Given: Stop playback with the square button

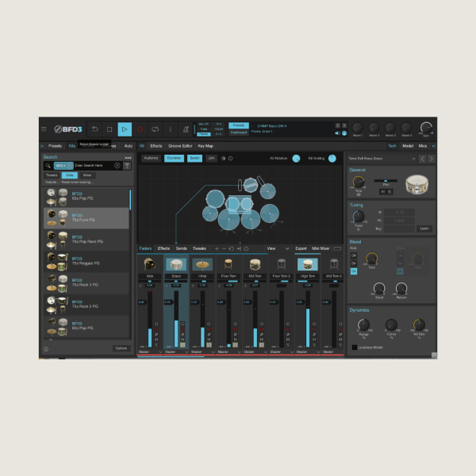Looking at the screenshot, I should pos(109,129).
